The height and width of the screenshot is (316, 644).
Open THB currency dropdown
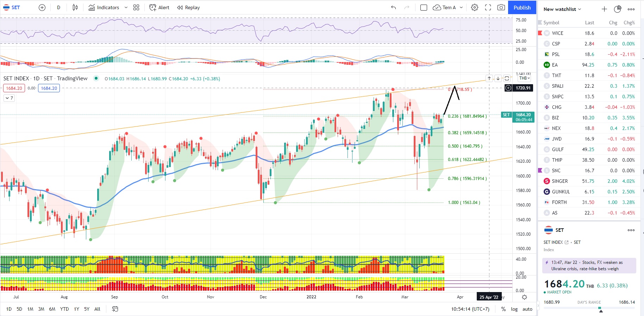[x=524, y=78]
